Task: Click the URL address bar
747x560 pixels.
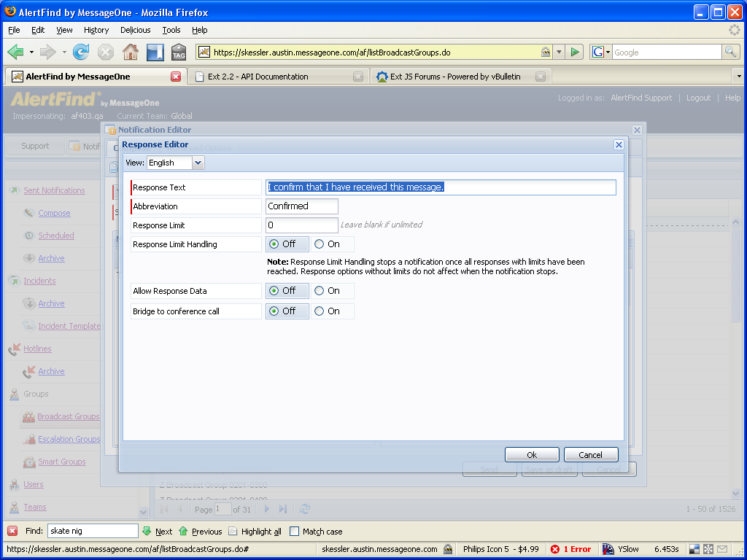Action: [x=376, y=52]
